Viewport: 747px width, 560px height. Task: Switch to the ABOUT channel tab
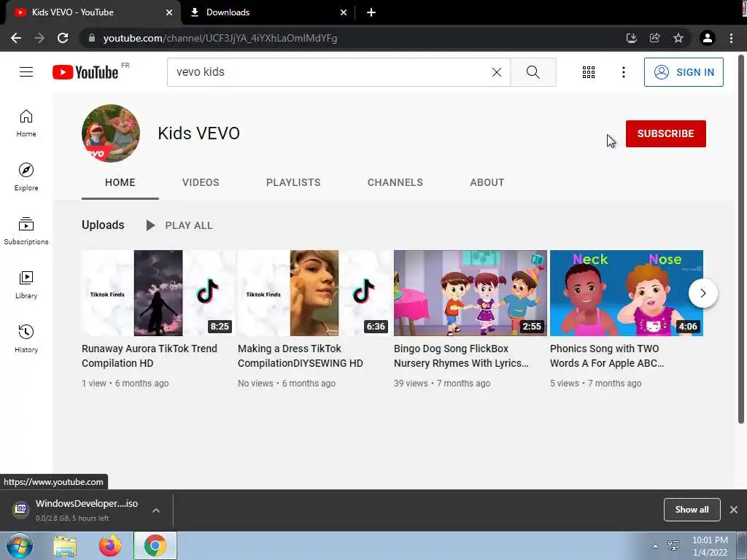pos(487,182)
